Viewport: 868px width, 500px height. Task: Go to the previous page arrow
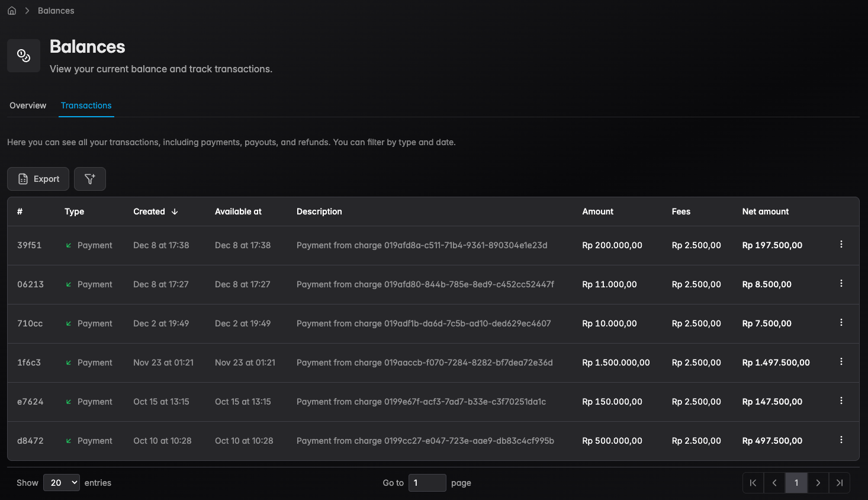pyautogui.click(x=774, y=483)
